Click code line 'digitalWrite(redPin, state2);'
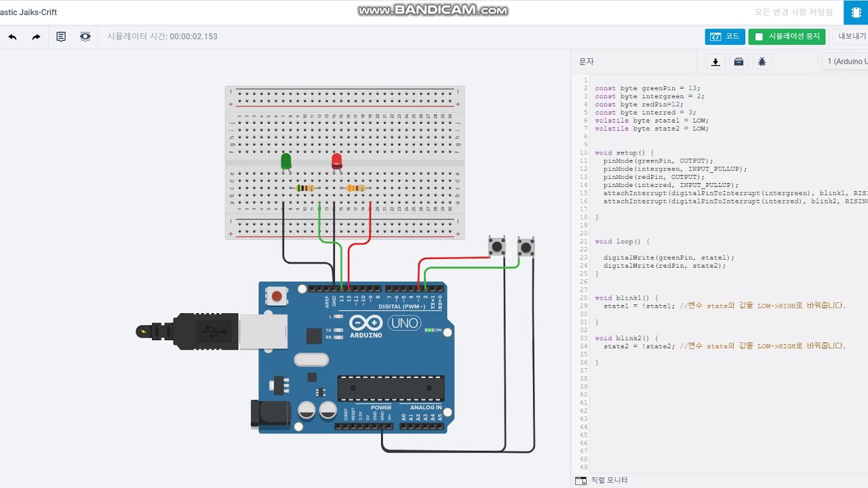This screenshot has width=868, height=488. click(x=665, y=266)
